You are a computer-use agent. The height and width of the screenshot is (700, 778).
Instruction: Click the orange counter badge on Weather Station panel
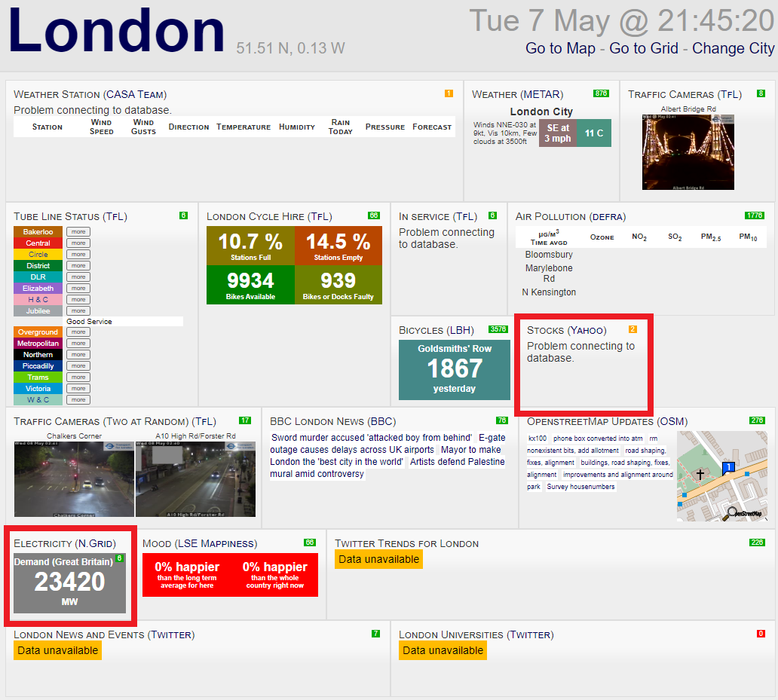(449, 93)
